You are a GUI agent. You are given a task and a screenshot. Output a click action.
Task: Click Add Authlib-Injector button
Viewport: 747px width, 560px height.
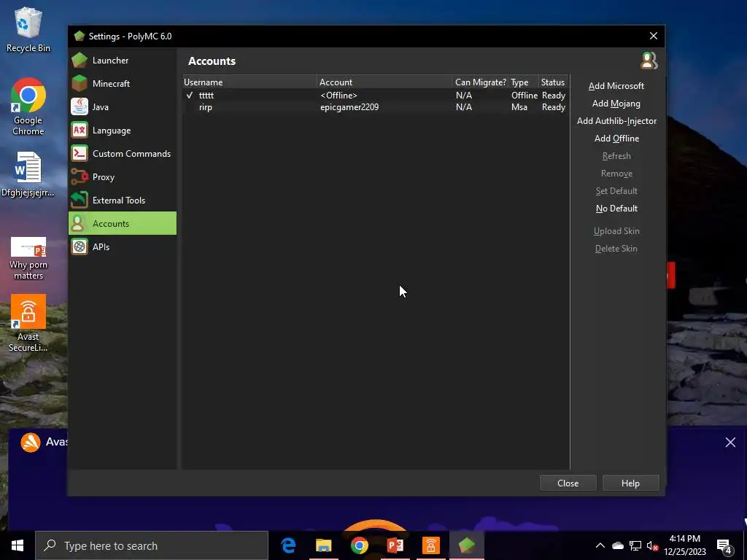coord(616,121)
